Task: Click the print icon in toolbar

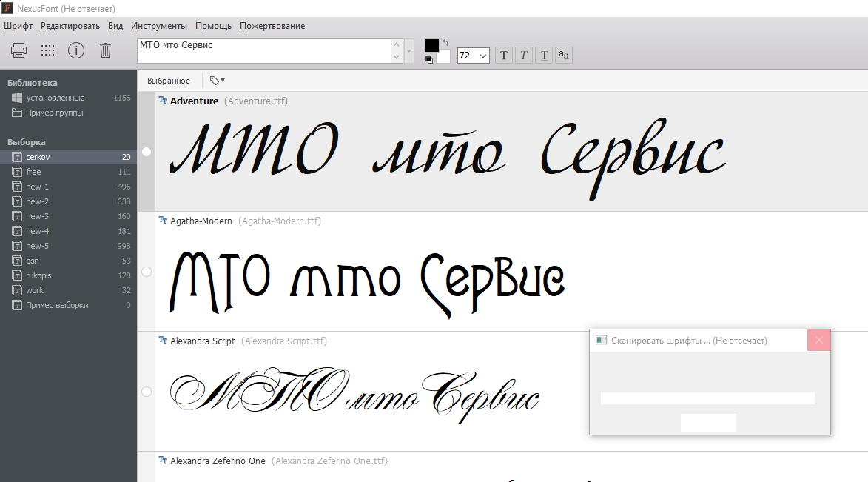Action: tap(18, 50)
